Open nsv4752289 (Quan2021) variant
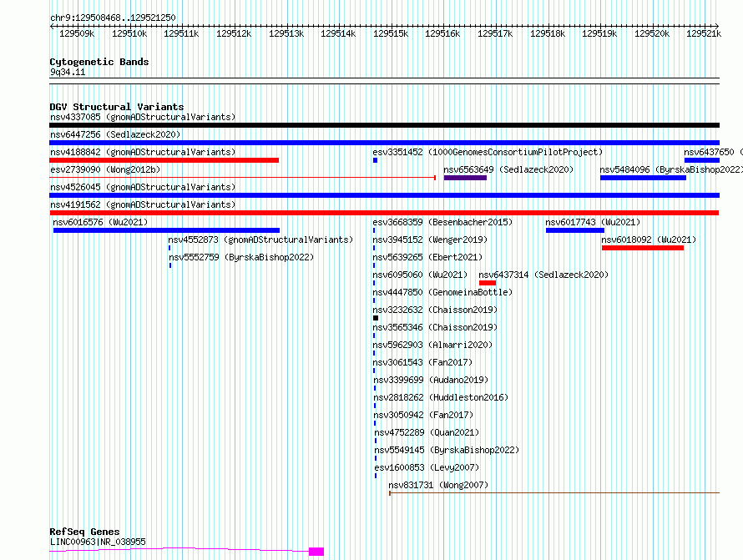This screenshot has height=560, width=743. (427, 432)
